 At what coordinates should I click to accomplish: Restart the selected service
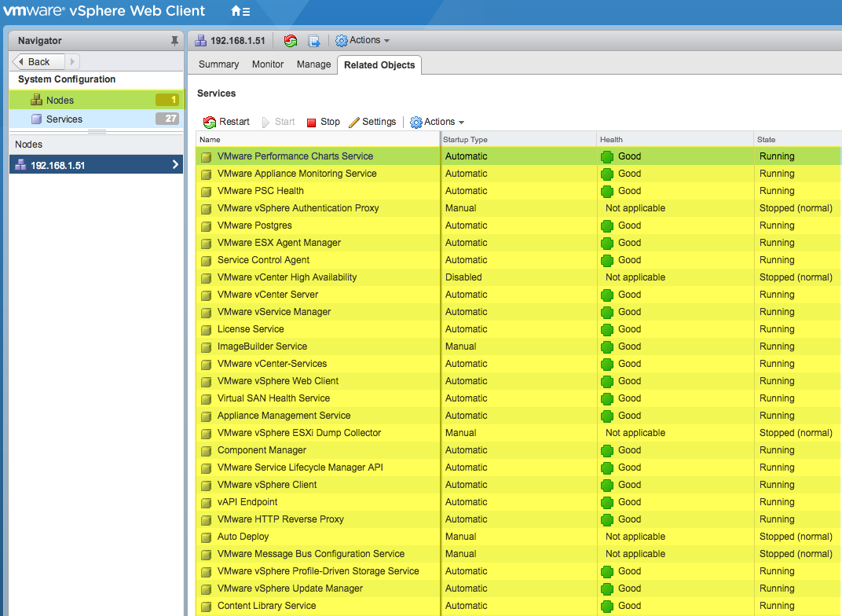click(x=226, y=122)
